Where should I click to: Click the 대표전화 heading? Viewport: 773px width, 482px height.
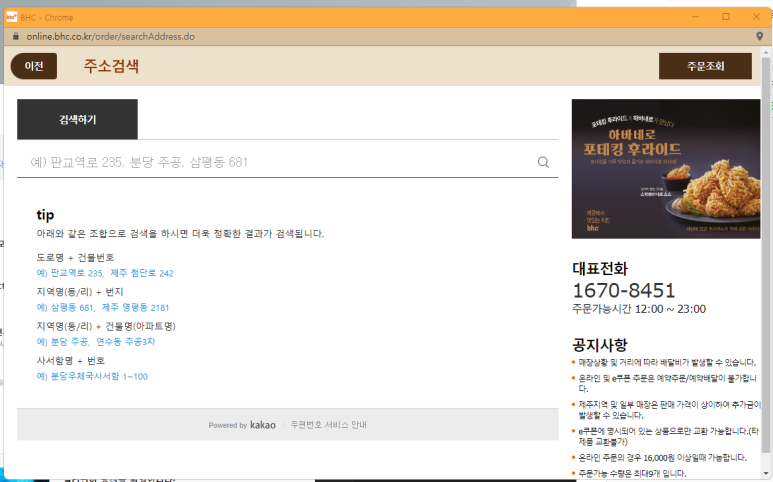coord(600,269)
